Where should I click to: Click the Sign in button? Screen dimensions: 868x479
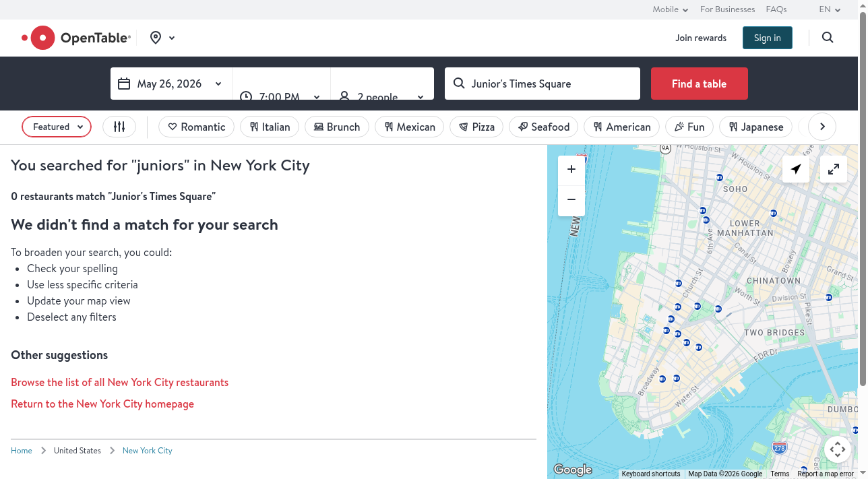768,38
